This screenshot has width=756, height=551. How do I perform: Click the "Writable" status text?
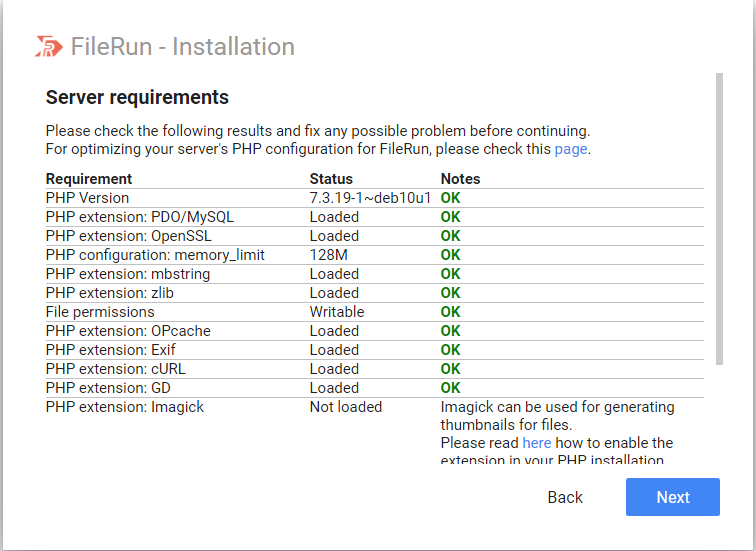[337, 312]
